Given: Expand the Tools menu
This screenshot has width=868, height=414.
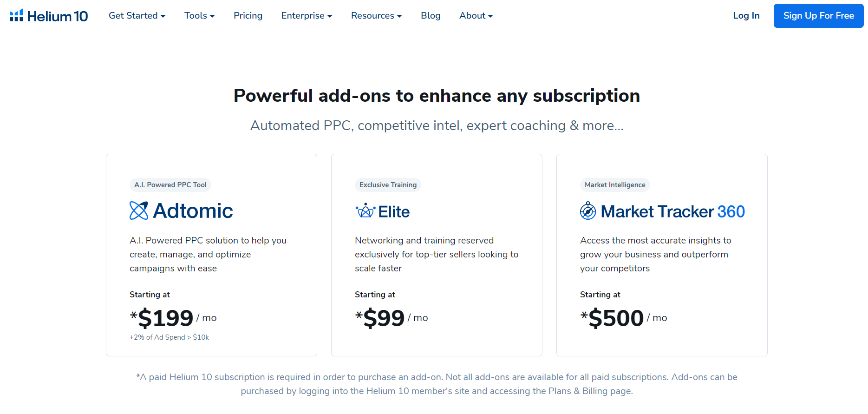Looking at the screenshot, I should point(199,15).
